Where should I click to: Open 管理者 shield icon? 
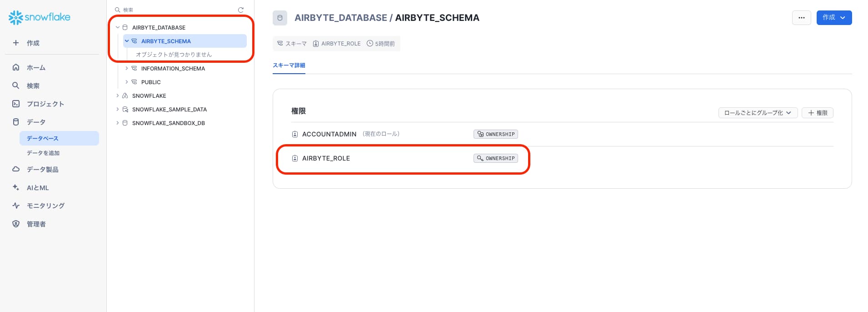(x=16, y=224)
